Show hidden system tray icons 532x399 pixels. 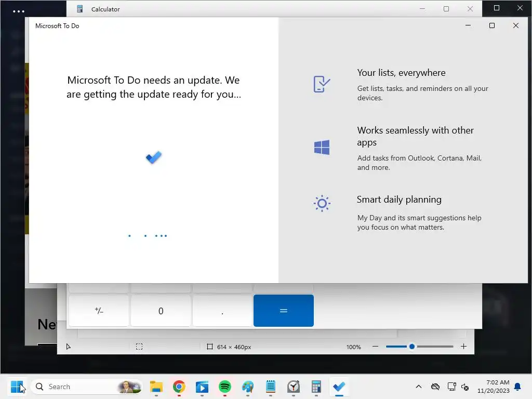[x=419, y=387]
